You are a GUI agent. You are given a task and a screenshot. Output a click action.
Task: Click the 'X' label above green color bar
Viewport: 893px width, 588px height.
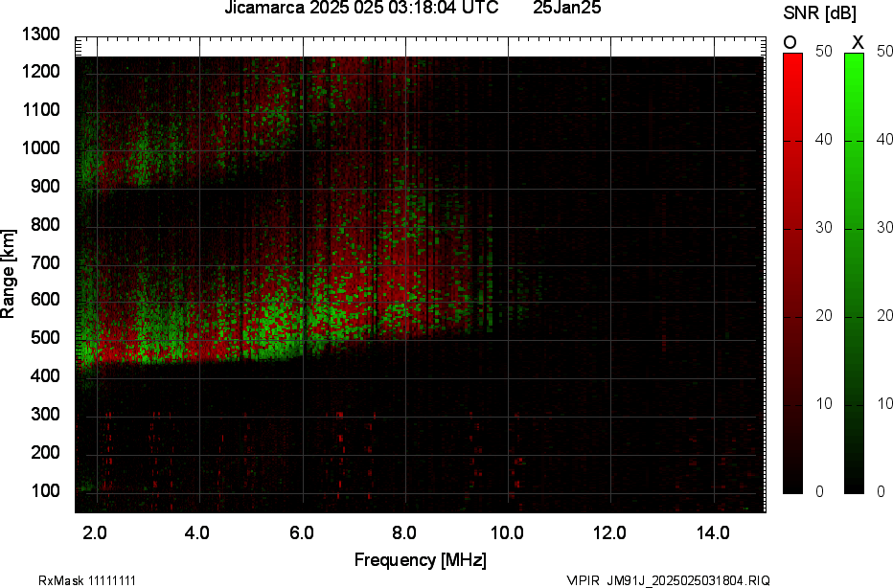[858, 43]
